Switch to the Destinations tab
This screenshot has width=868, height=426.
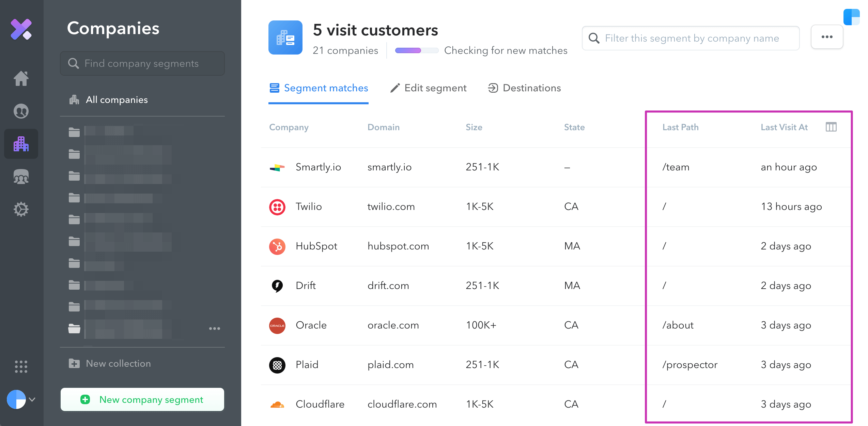[x=525, y=88]
